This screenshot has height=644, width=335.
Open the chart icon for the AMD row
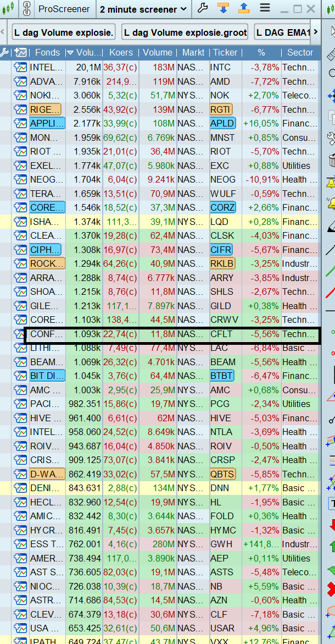20,81
